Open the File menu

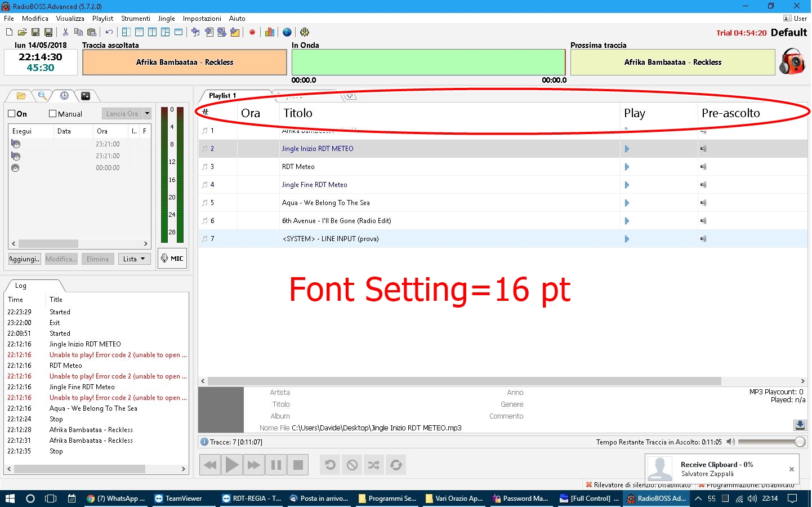9,19
